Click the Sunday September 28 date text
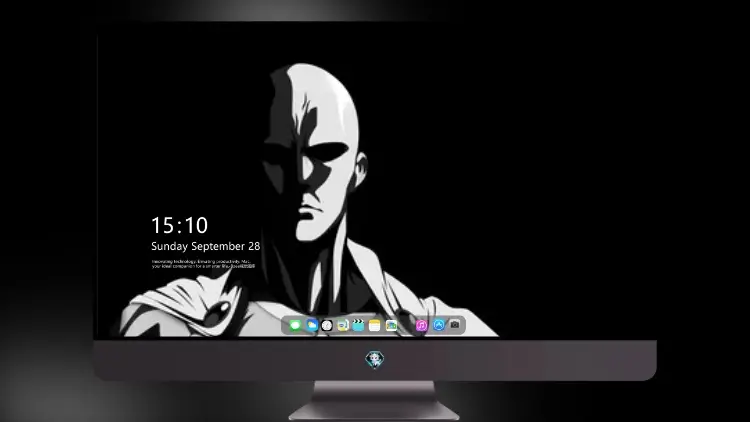 coord(206,246)
